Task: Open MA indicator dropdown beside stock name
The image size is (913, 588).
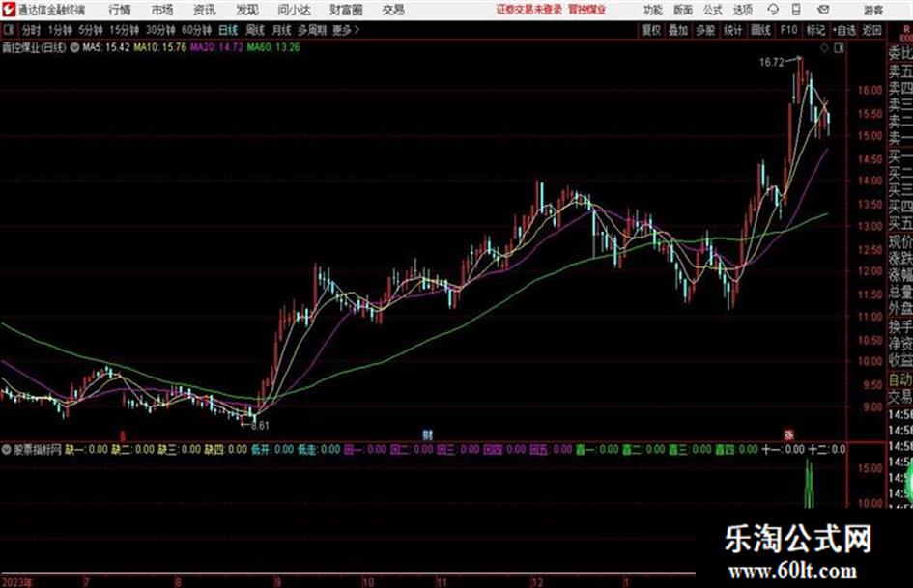Action: pyautogui.click(x=74, y=47)
